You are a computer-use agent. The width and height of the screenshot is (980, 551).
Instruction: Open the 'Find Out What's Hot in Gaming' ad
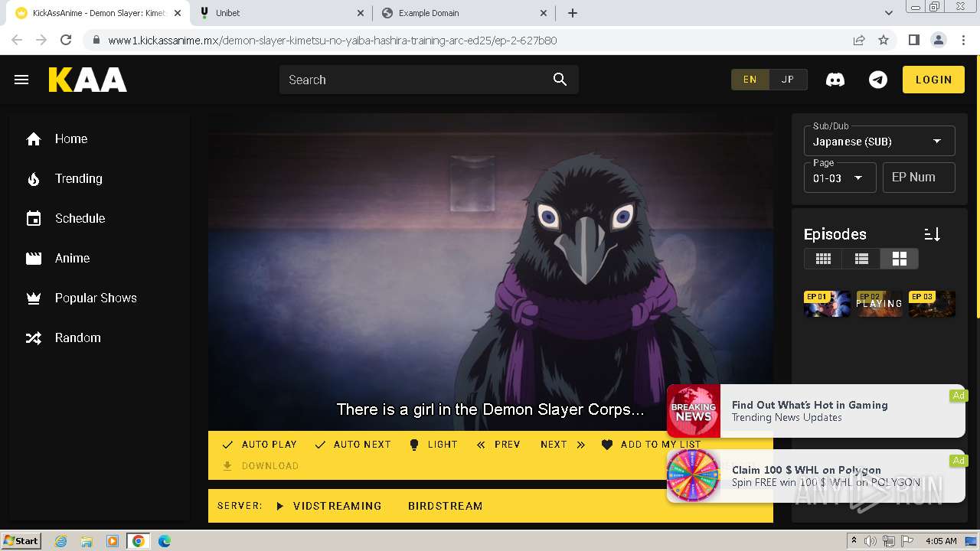[816, 411]
